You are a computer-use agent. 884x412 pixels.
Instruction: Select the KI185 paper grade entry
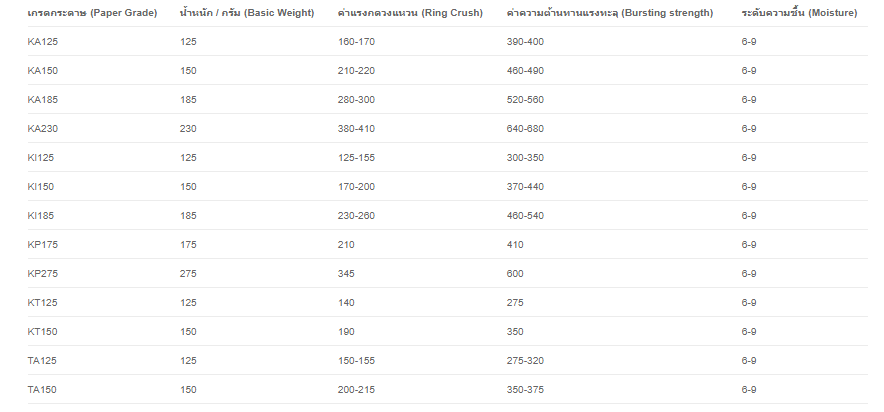[40, 216]
